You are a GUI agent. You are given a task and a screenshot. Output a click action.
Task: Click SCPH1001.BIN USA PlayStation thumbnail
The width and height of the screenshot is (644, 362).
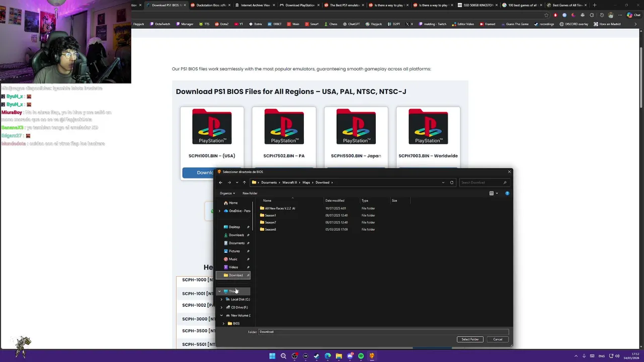[x=212, y=127]
